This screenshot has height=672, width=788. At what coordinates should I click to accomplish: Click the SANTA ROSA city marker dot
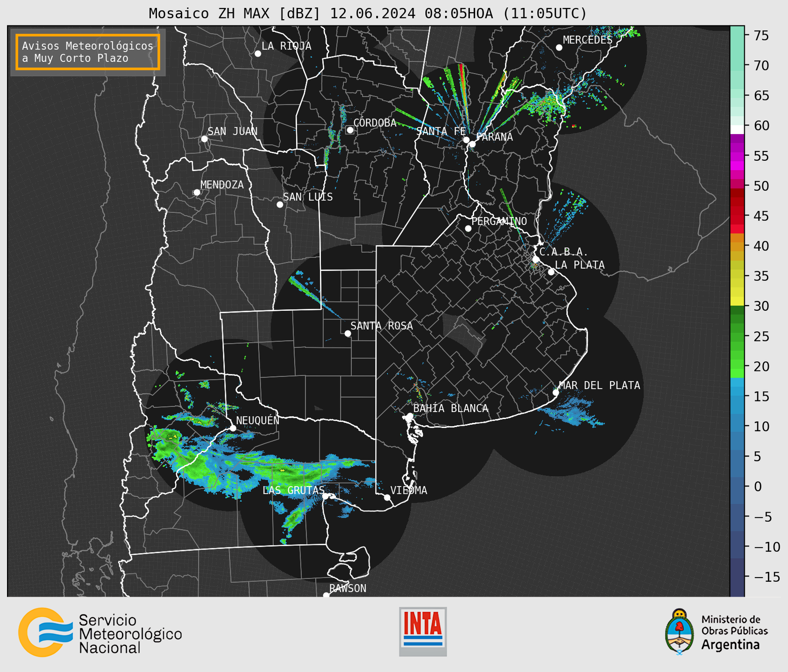348,333
